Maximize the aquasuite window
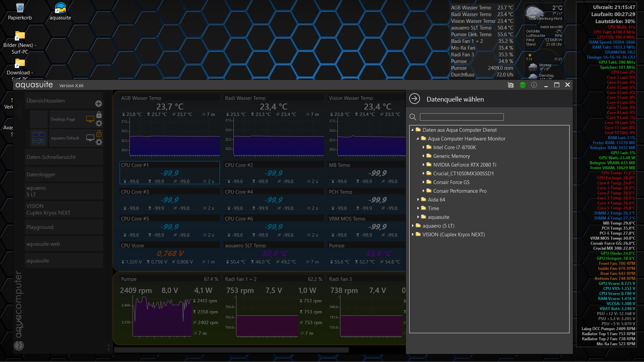Screen dimensions: 644x362 coord(557,85)
